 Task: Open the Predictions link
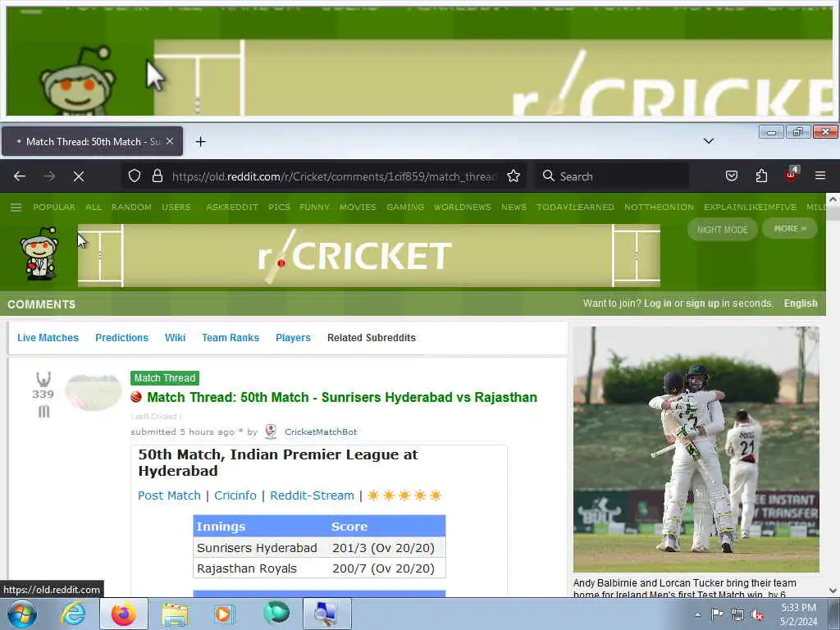(x=121, y=338)
